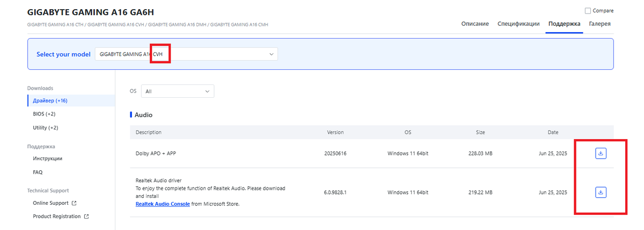Click the Online Support link
Image resolution: width=644 pixels, height=230 pixels.
[x=50, y=203]
